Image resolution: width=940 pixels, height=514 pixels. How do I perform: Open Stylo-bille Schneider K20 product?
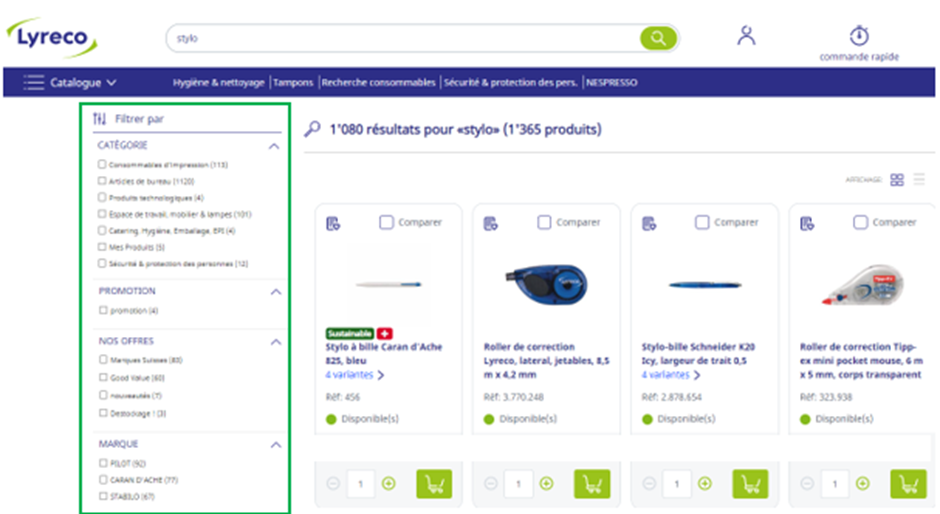698,354
